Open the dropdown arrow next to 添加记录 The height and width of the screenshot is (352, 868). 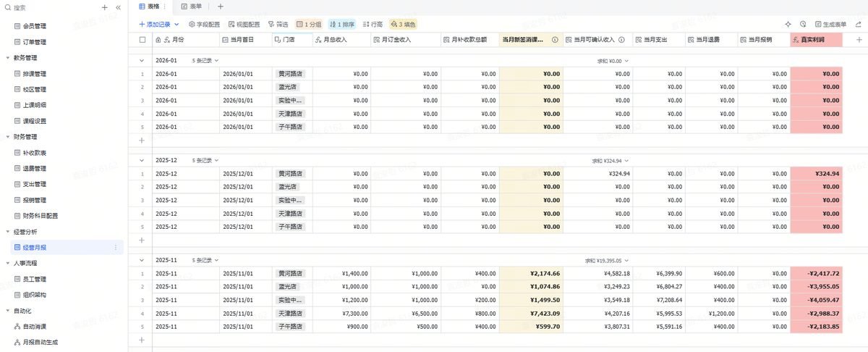(176, 24)
